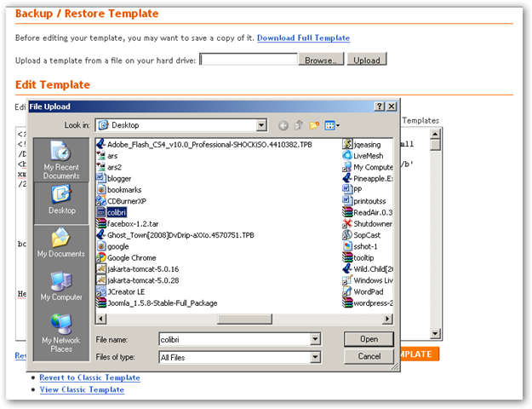Expand the Look in Desktop dropdown

[x=261, y=125]
